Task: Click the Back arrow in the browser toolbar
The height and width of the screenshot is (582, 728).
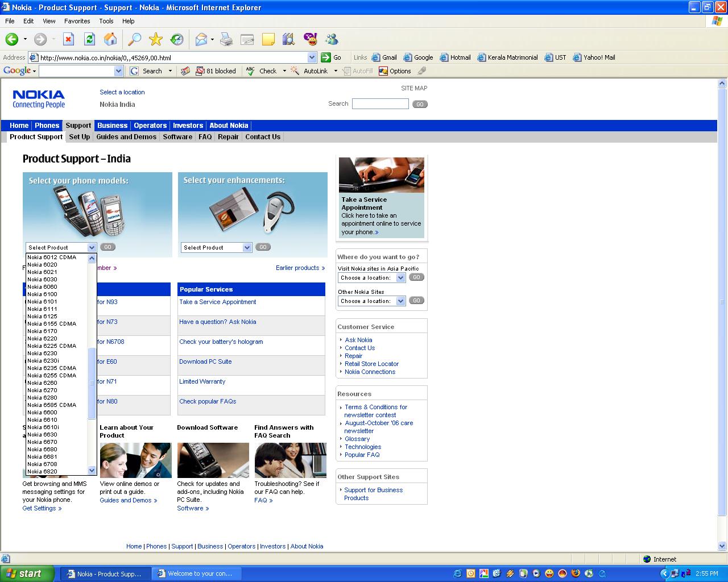Action: [x=12, y=39]
